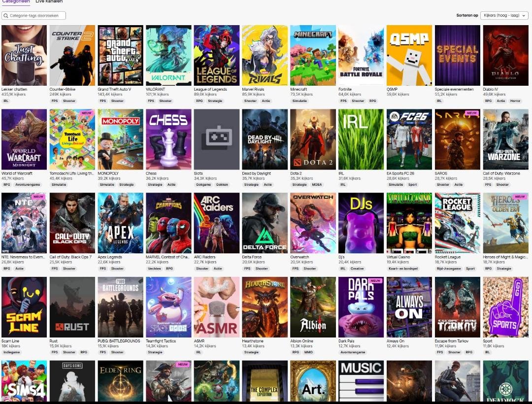Screen dimensions: 532x404
Task: Open the Minecraft category cover
Action: (313, 55)
